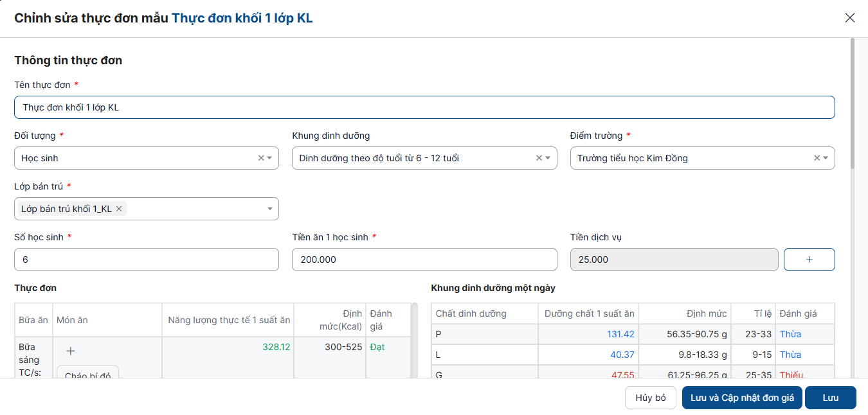Remove the Lớp bán trú khối 1_KL tag
Image resolution: width=868 pixels, height=415 pixels.
tap(119, 209)
